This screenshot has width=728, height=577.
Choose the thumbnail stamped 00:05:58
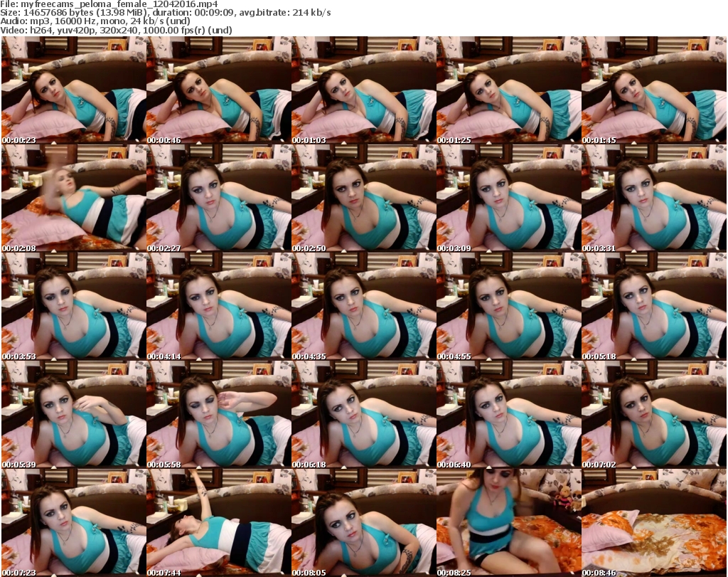coord(219,414)
